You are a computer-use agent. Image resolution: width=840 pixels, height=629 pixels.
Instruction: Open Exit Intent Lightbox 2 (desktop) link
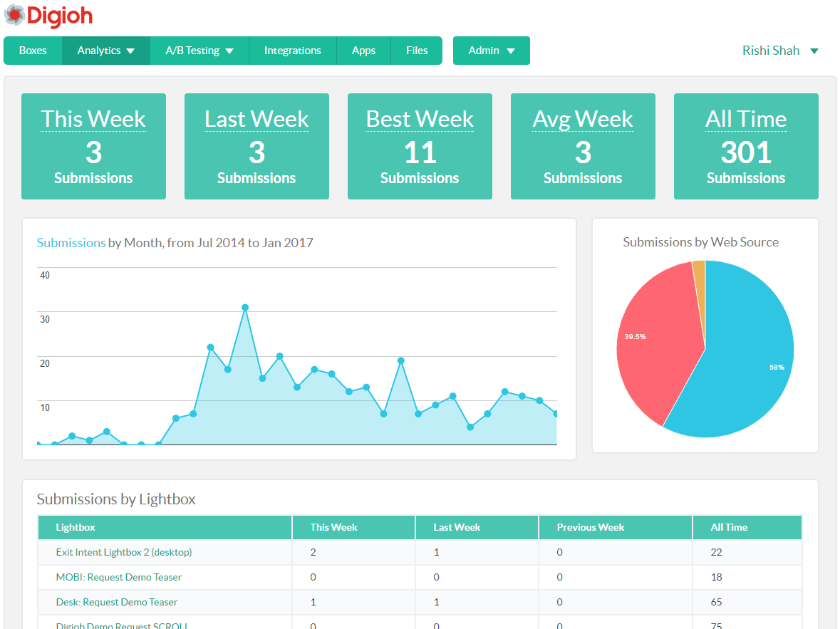pos(124,552)
